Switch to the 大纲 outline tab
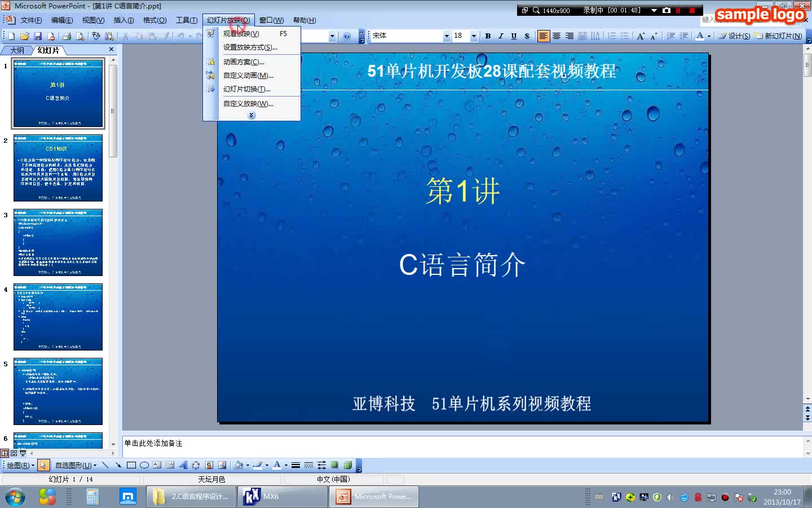812x508 pixels. pyautogui.click(x=17, y=50)
